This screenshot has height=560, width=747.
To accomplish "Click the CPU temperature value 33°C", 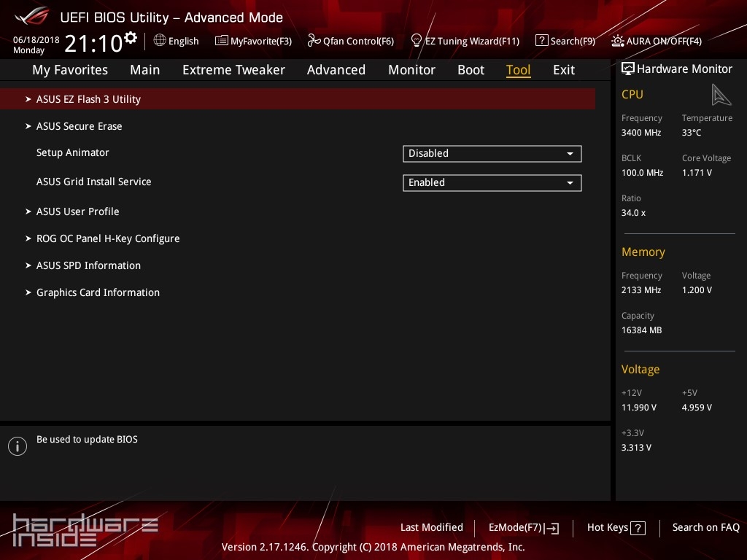I will (x=692, y=133).
